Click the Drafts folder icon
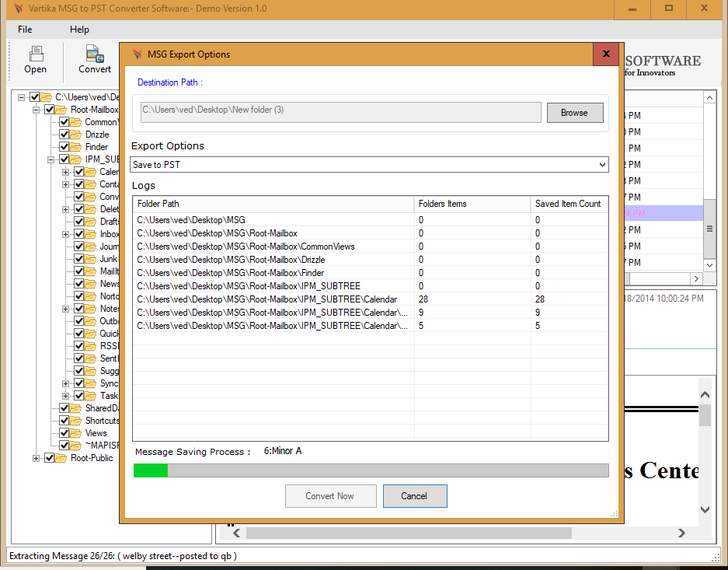The image size is (728, 570). pyautogui.click(x=91, y=222)
